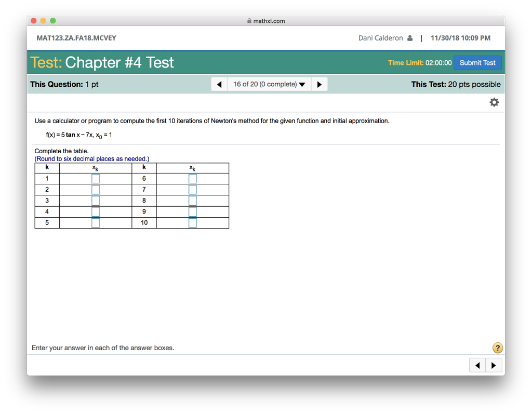
Task: Click the answer box for k equals 10
Action: (193, 222)
